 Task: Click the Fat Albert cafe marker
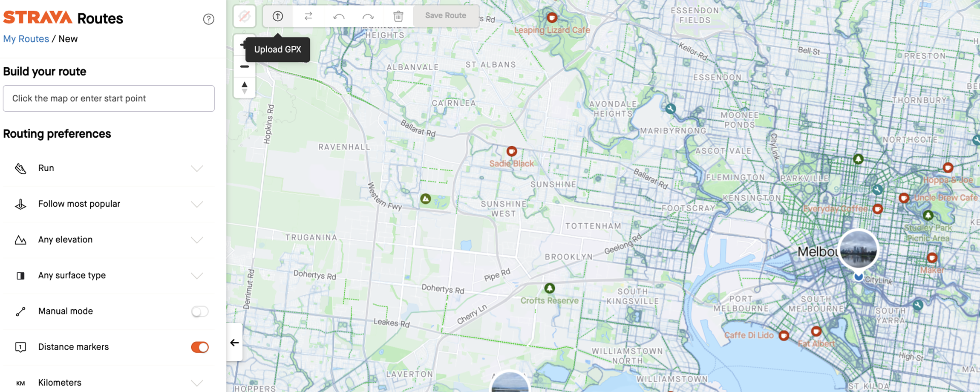pos(816,331)
